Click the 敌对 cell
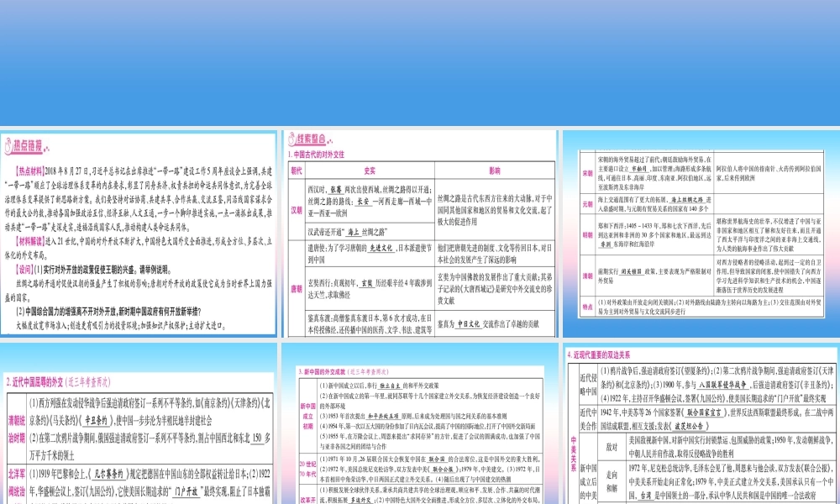The image size is (840, 504). (x=612, y=447)
